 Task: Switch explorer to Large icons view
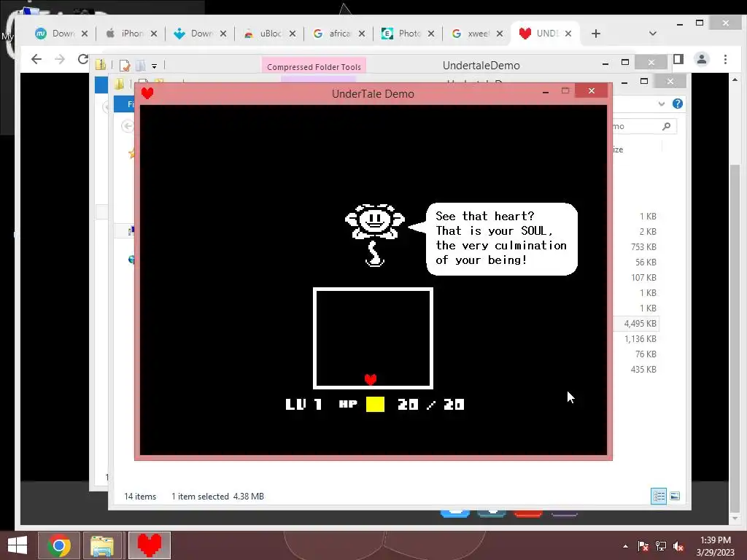point(675,496)
